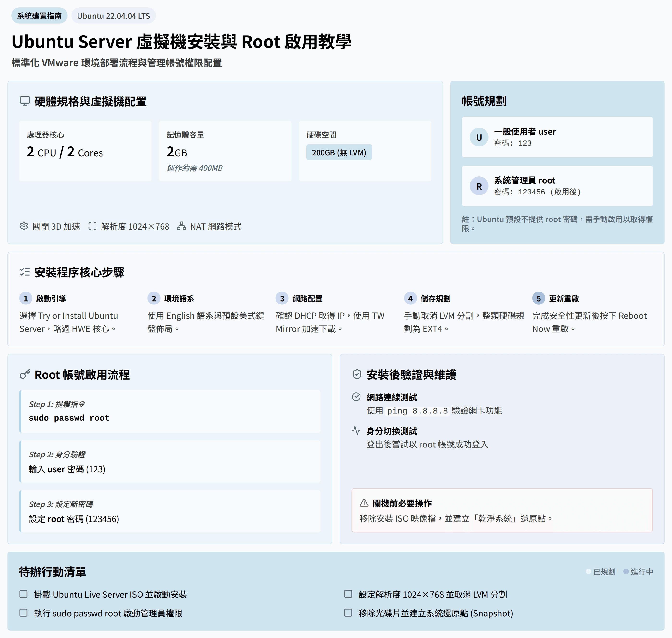Click the check-circle icon beside 網路連線測試
This screenshot has height=638, width=672.
(x=356, y=397)
